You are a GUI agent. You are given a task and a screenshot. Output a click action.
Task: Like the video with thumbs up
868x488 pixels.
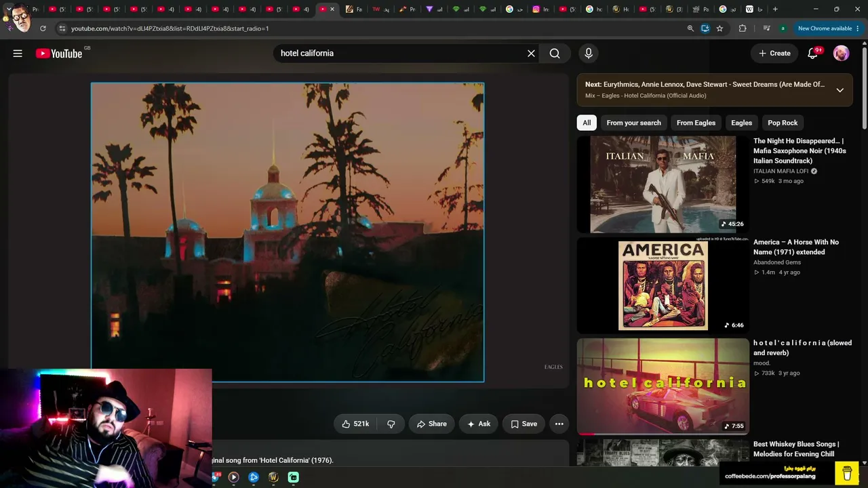click(x=356, y=424)
